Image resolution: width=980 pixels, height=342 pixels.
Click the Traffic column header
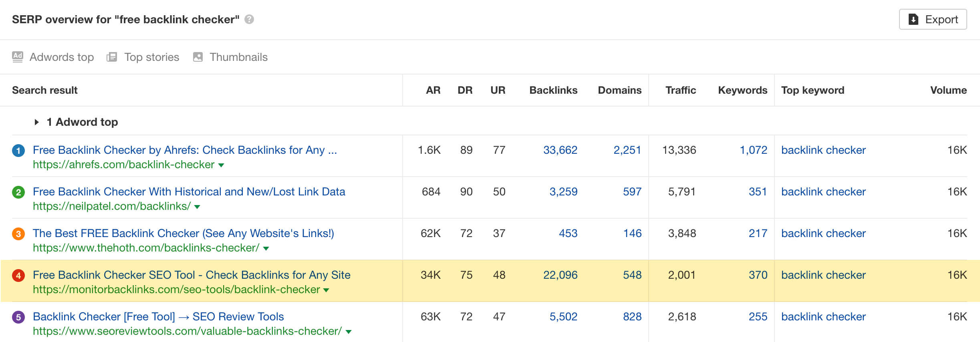coord(681,90)
